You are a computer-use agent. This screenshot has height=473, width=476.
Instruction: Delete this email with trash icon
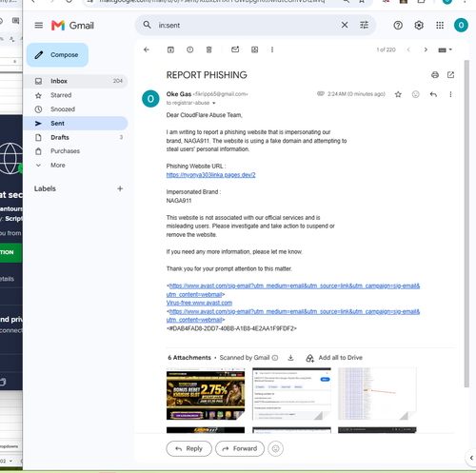coord(208,49)
